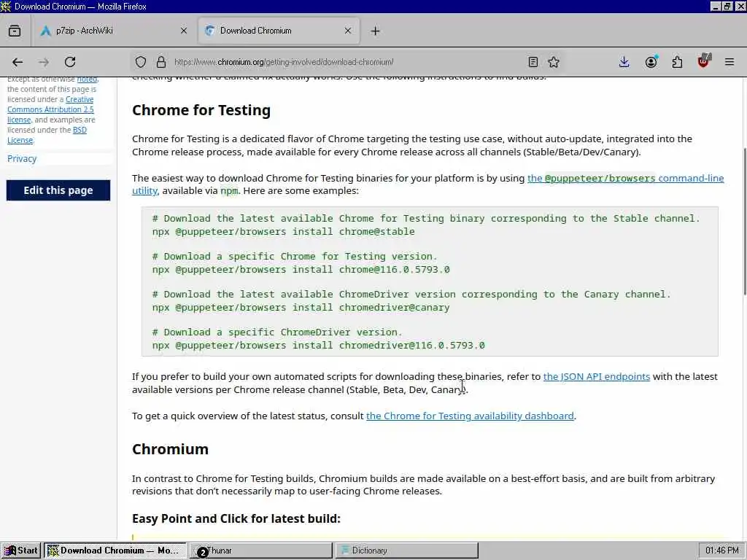The width and height of the screenshot is (747, 560).
Task: Click the 01:46 PM taskbar clock
Action: point(721,551)
